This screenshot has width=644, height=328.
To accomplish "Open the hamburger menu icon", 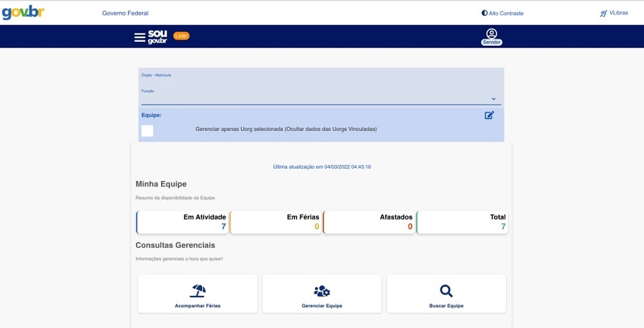I will click(x=140, y=37).
